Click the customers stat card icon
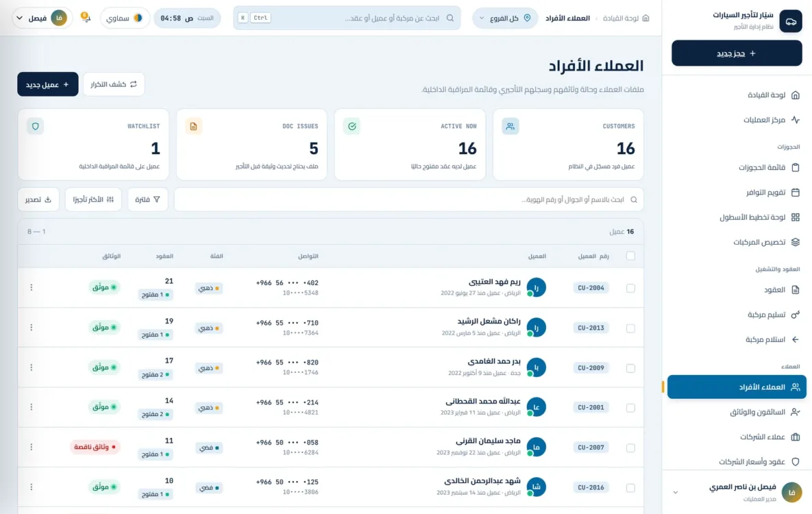812x514 pixels. (x=510, y=126)
